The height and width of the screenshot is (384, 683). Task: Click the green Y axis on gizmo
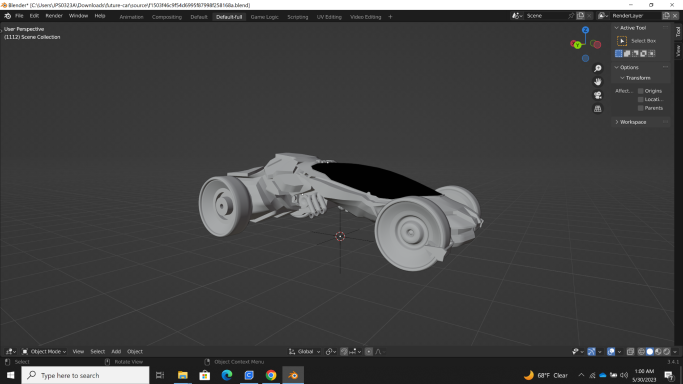click(577, 45)
